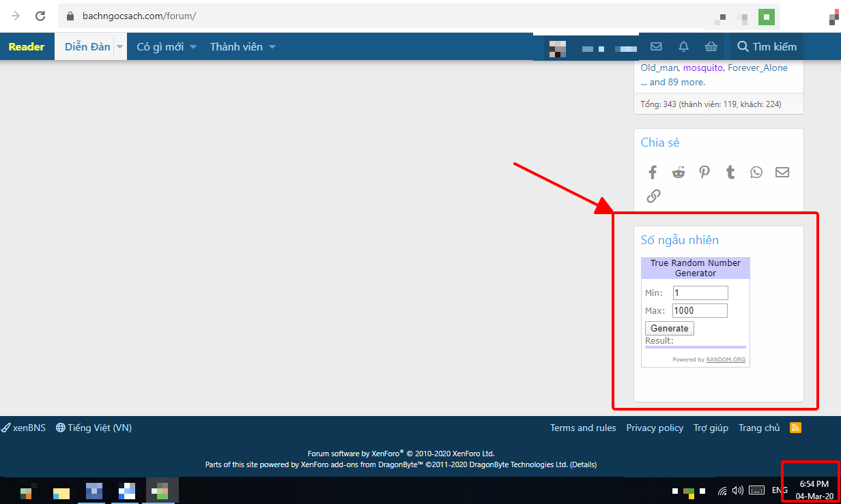Open Tìm kiếm search in navbar
Image resolution: width=841 pixels, height=504 pixels.
pos(767,47)
